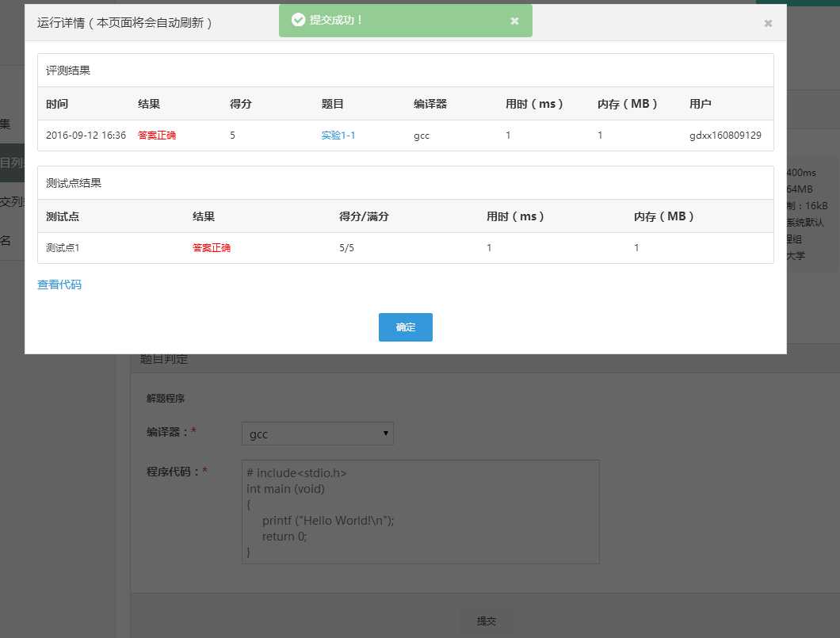Click the gcc cell in the 评测结果 row
840x638 pixels.
coord(422,136)
